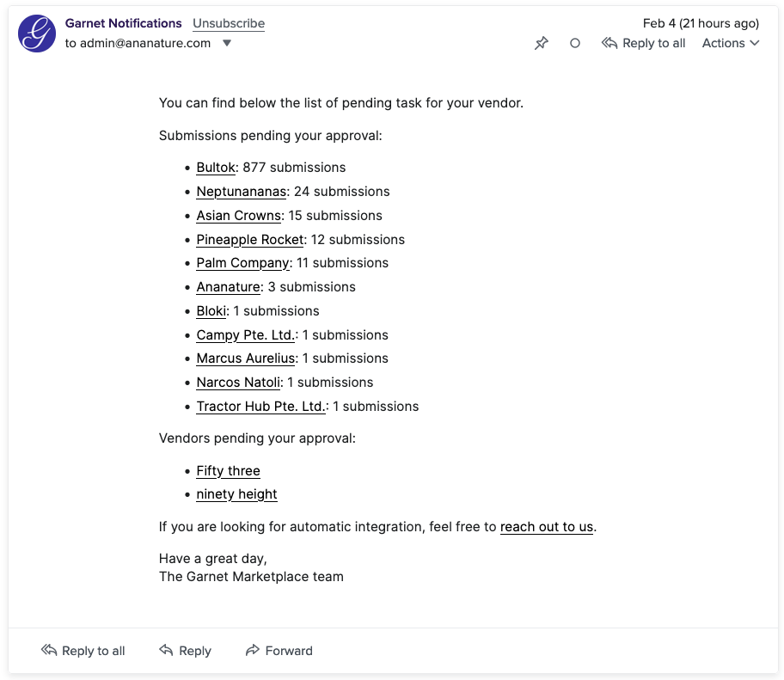The height and width of the screenshot is (680, 784).
Task: Open the Actions dropdown menu
Action: [730, 43]
